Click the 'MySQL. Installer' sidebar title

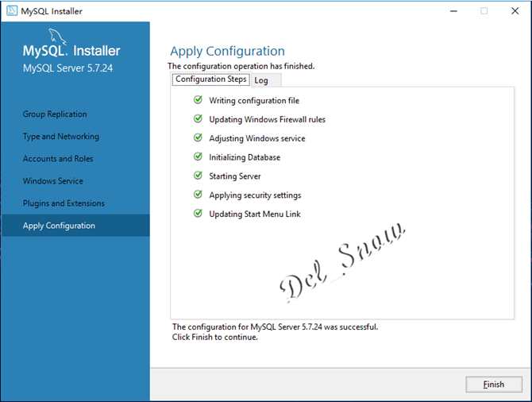tap(71, 51)
